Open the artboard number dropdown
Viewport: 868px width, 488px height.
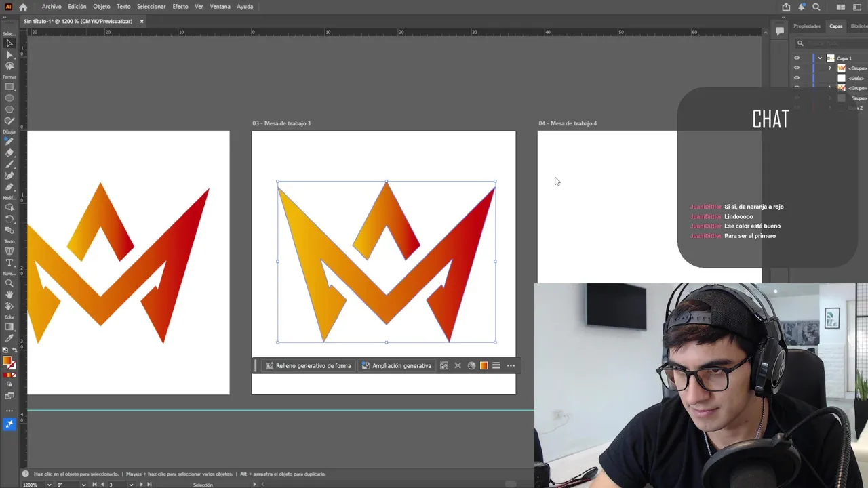pos(130,485)
